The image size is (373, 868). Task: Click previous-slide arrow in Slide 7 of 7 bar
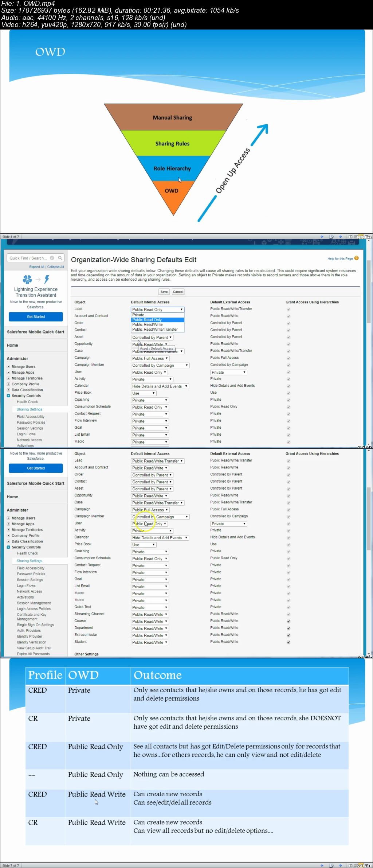click(322, 865)
